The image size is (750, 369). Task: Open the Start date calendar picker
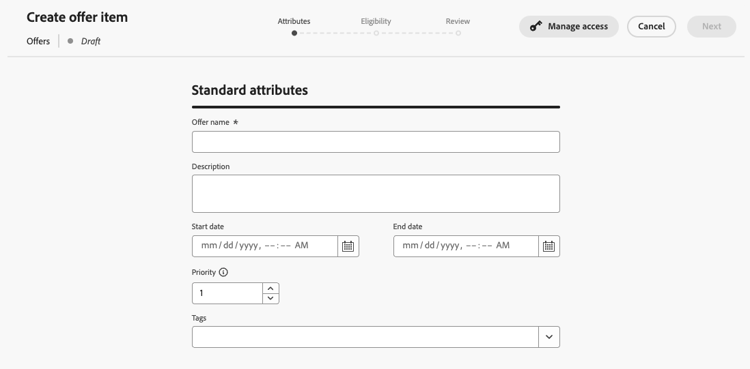(x=348, y=246)
